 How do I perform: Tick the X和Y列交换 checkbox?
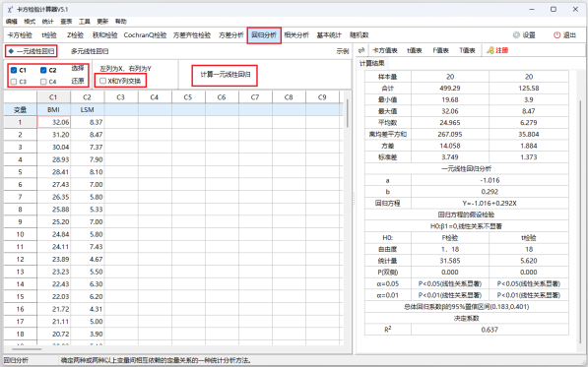[x=102, y=81]
